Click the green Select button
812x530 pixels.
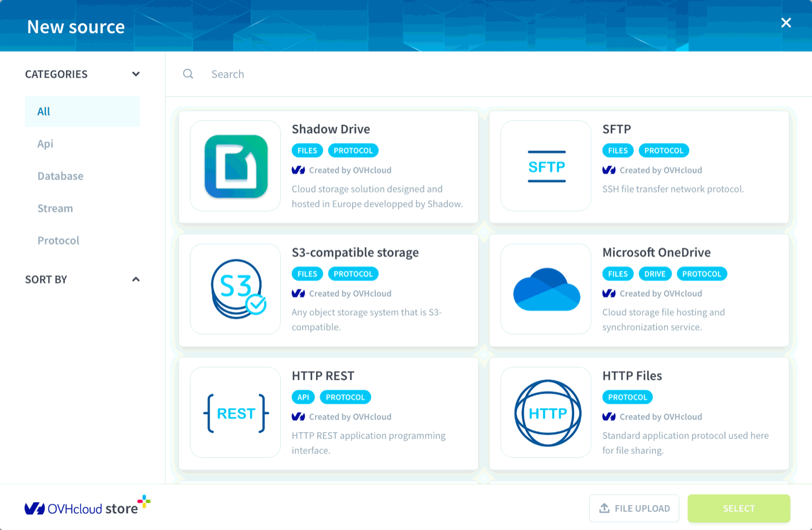click(739, 509)
